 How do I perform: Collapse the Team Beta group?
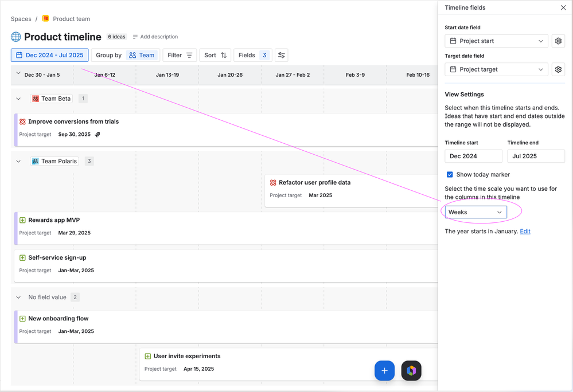(18, 99)
